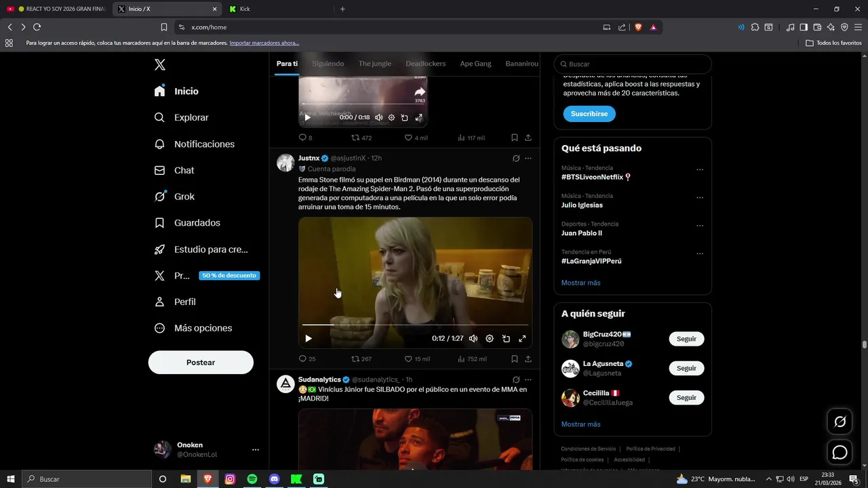Screen dimensions: 868x488
Task: Open Estudio para creadores entry
Action: (x=201, y=249)
